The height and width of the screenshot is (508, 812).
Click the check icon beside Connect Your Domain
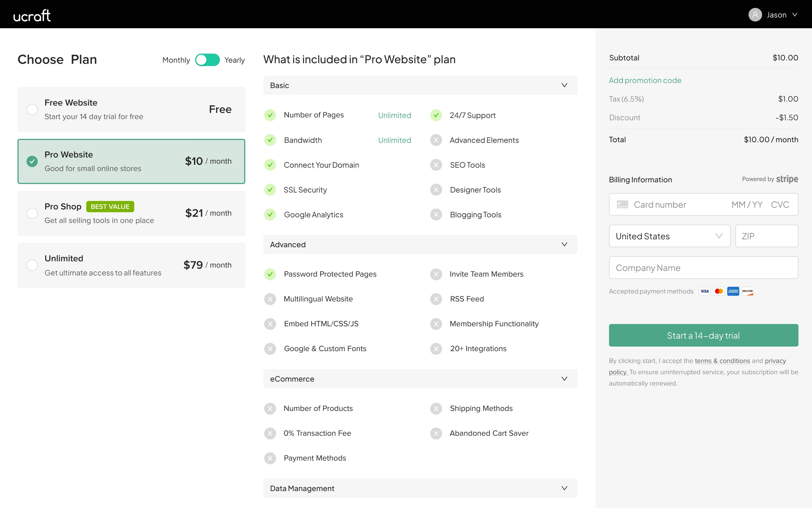click(270, 165)
